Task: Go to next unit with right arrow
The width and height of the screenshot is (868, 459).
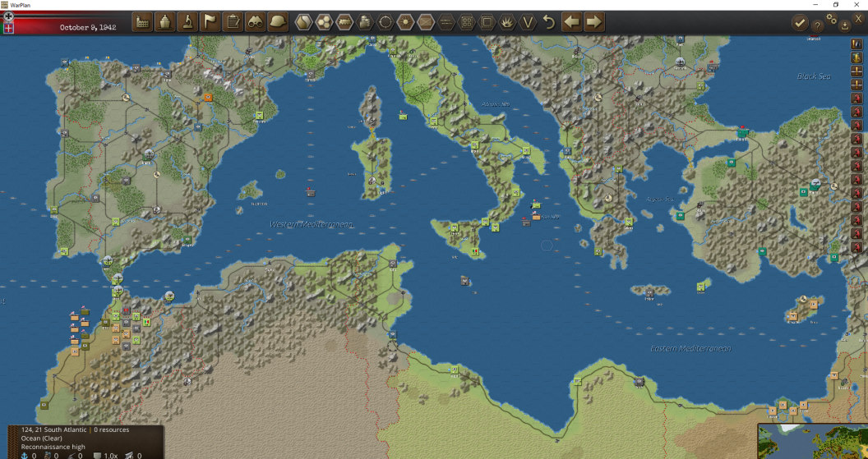Action: click(x=594, y=22)
